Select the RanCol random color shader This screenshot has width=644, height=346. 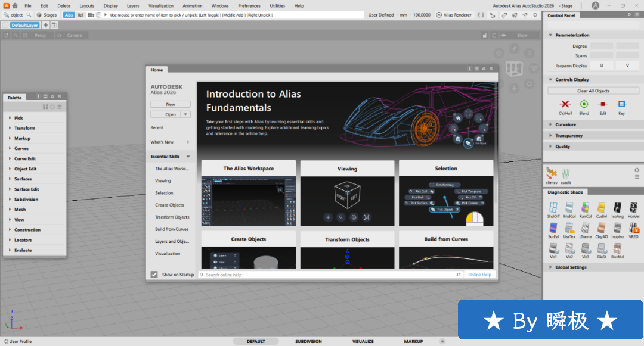(x=585, y=208)
